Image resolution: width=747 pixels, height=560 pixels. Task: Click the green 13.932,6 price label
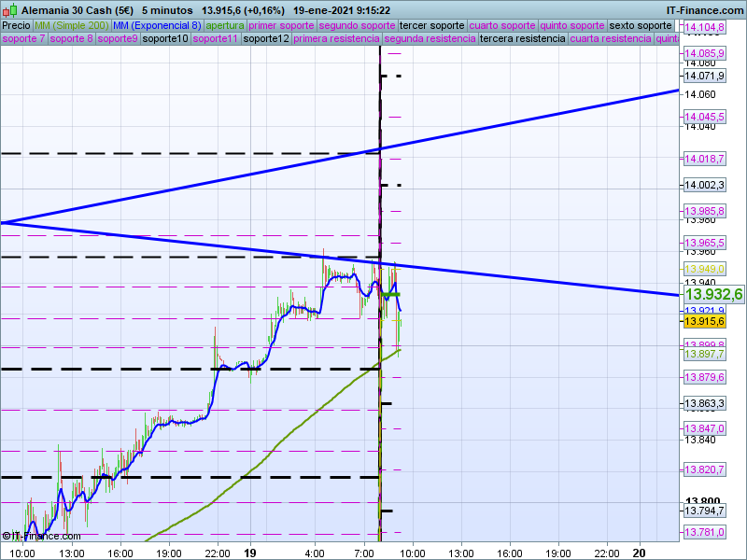coord(713,294)
